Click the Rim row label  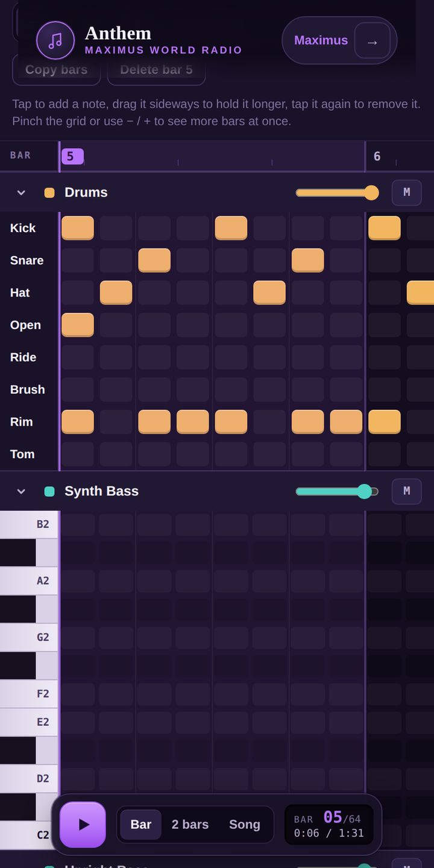click(22, 422)
